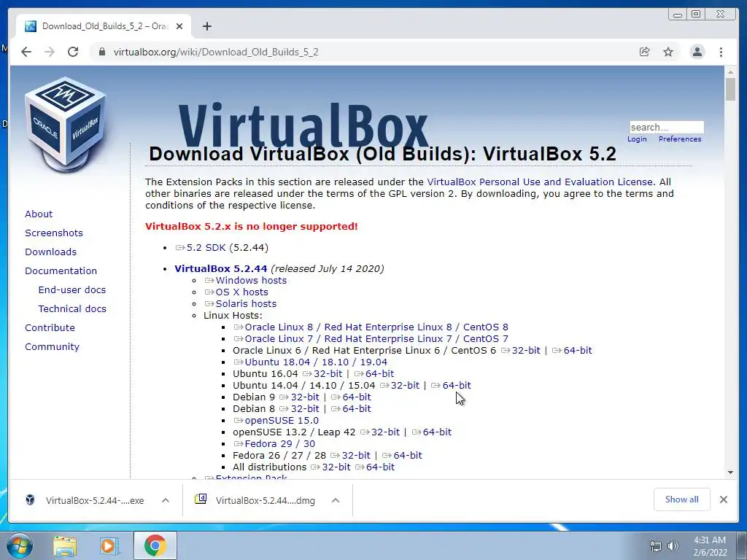This screenshot has width=747, height=560.
Task: Show all downloads
Action: (682, 499)
